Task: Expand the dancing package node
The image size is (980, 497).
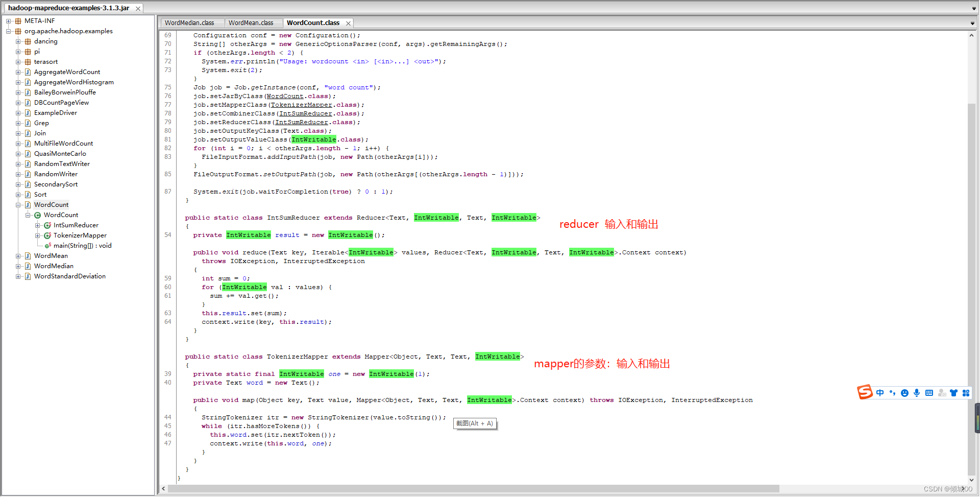Action: point(18,41)
